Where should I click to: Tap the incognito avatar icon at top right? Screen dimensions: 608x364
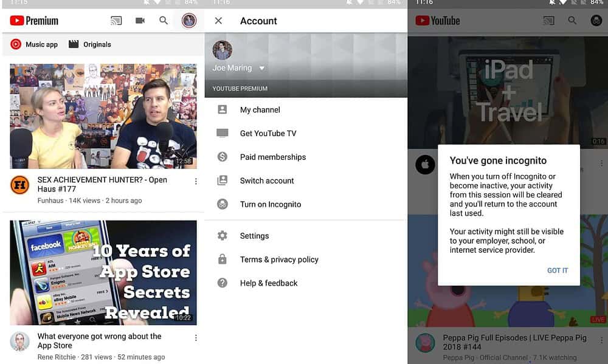click(596, 21)
